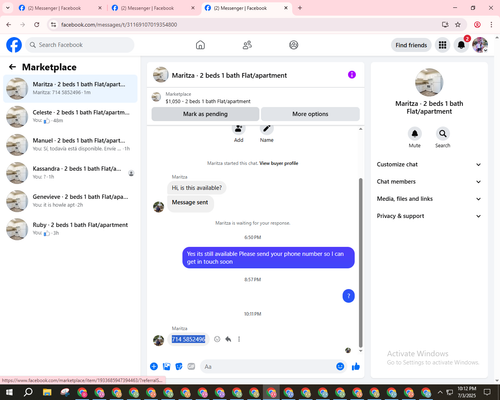Choose a sticker icon in composer
Image resolution: width=500 pixels, height=400 pixels.
pos(179,367)
